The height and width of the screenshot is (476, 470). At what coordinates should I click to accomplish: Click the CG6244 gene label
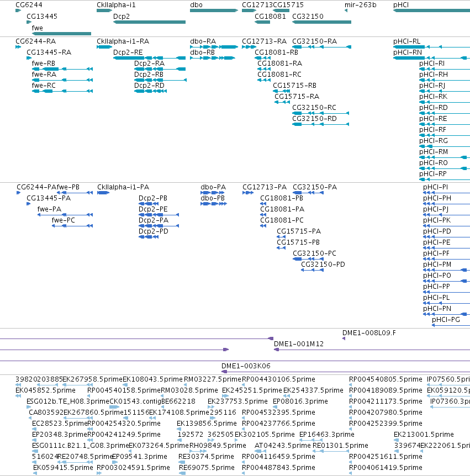[29, 5]
